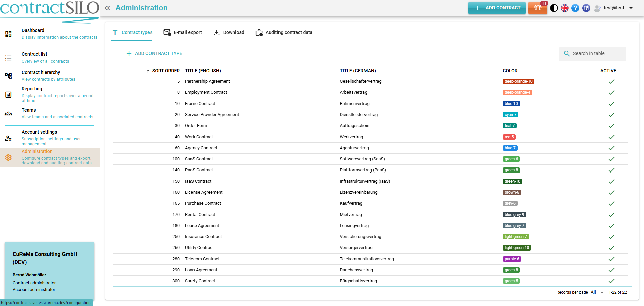Click the Contract hierarchy sidebar icon

point(8,76)
